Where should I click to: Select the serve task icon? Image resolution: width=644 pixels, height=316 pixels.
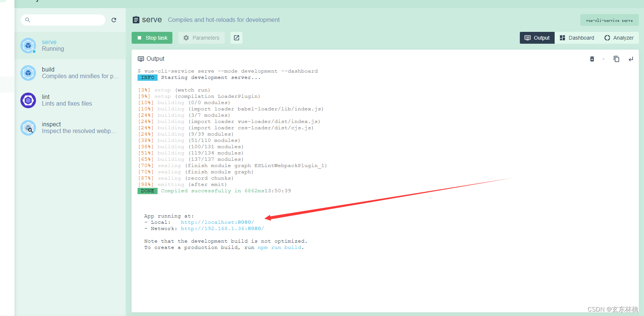point(28,46)
